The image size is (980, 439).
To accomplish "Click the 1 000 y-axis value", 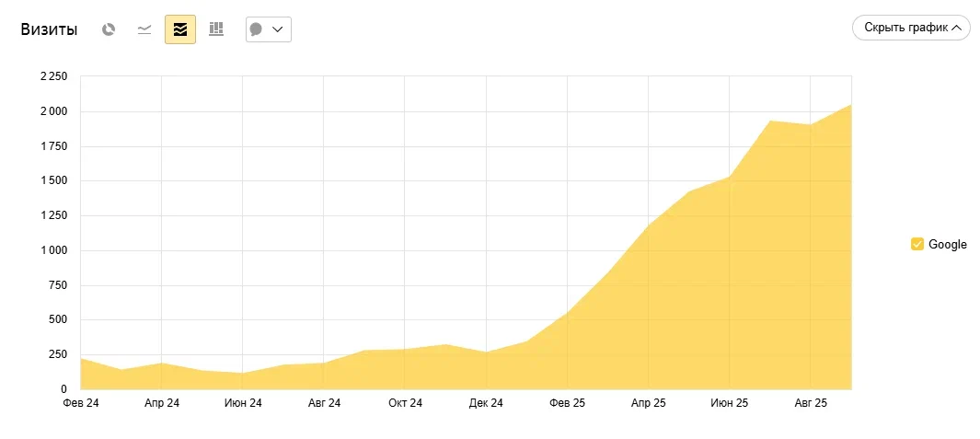I will click(53, 250).
